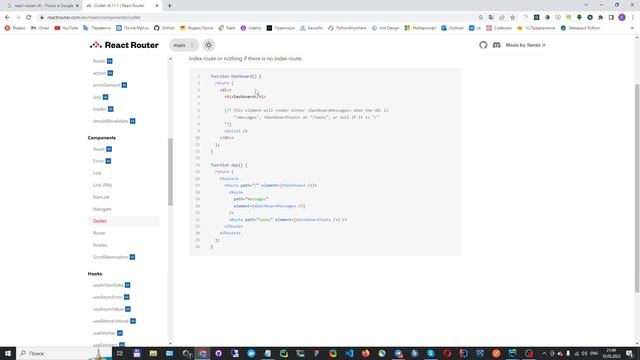Viewport: 640px width, 360px height.
Task: Reload the page with the refresh icon
Action: pos(29,18)
